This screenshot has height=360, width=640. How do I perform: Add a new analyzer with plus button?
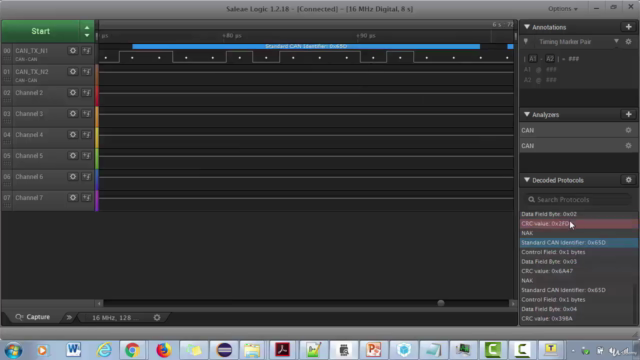pyautogui.click(x=629, y=115)
